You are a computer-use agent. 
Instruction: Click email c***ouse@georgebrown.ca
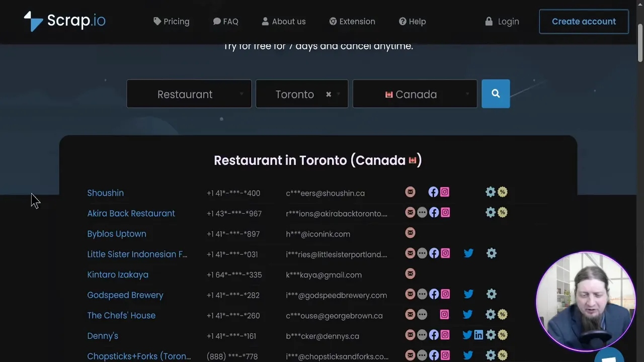tap(334, 316)
